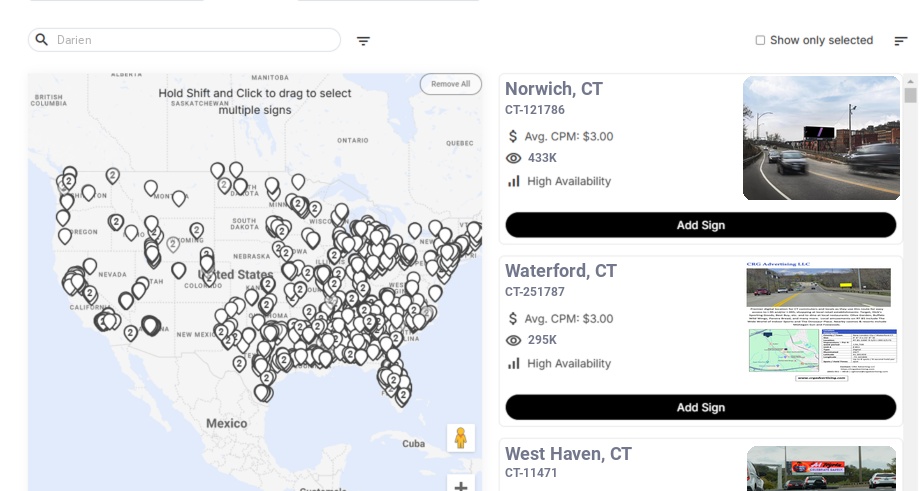Add the Waterford, CT sign
The width and height of the screenshot is (920, 491).
pyautogui.click(x=700, y=407)
